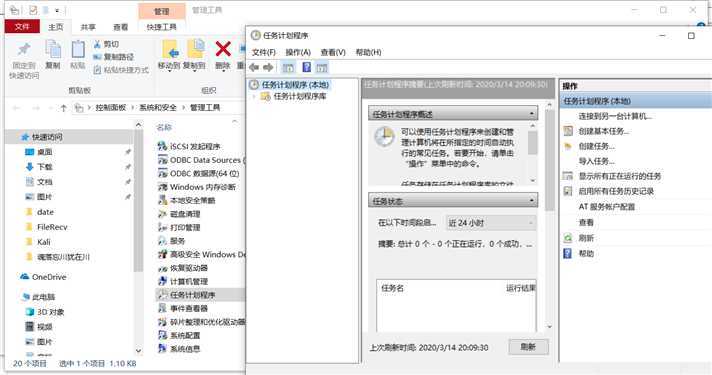Click the show/hide action pane toolbar icon
712x375 pixels.
point(322,68)
